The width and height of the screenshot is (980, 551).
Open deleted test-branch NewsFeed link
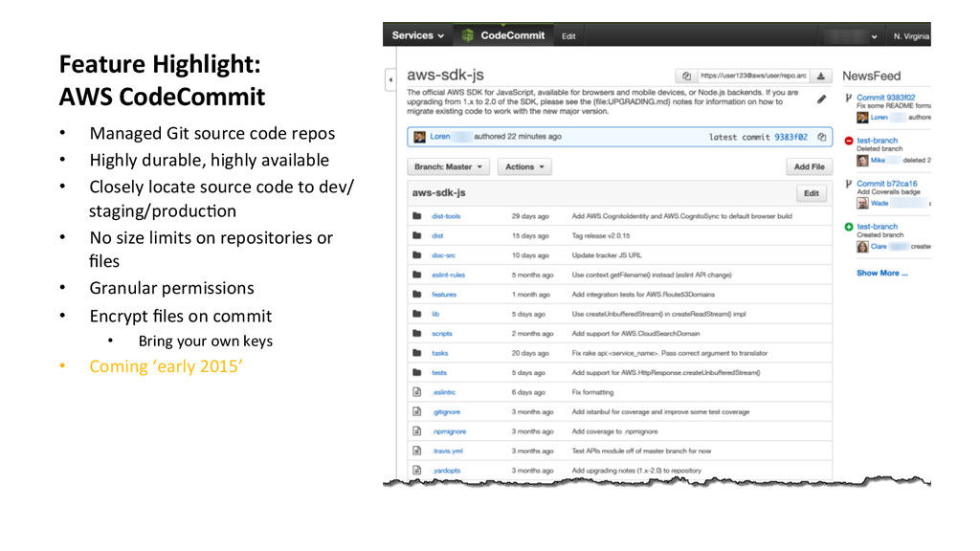(877, 141)
